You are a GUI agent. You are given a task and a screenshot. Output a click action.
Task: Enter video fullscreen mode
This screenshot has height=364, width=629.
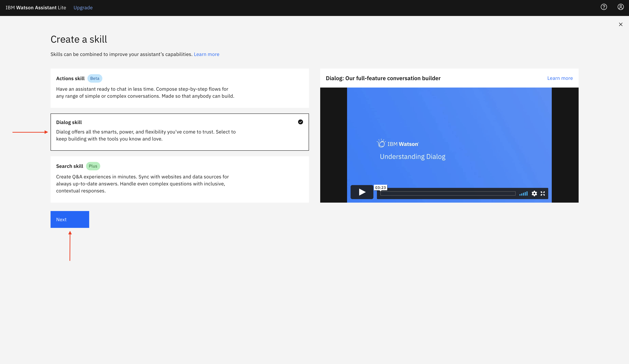click(543, 193)
